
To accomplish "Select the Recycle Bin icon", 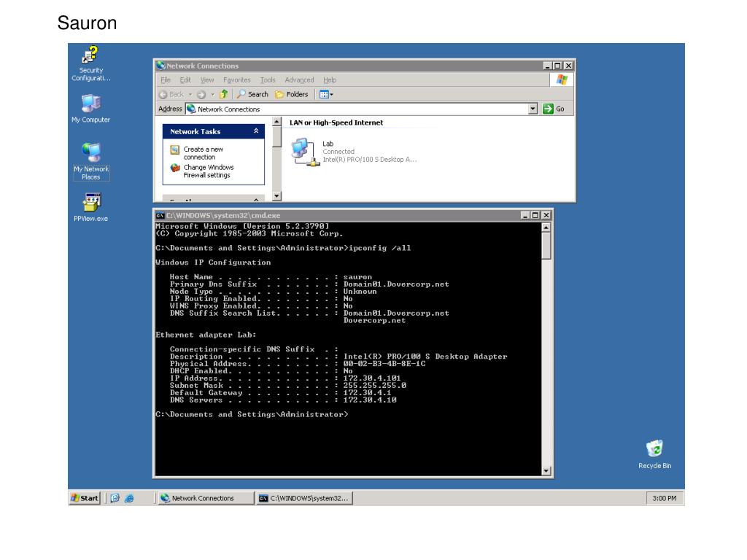I will click(x=654, y=454).
